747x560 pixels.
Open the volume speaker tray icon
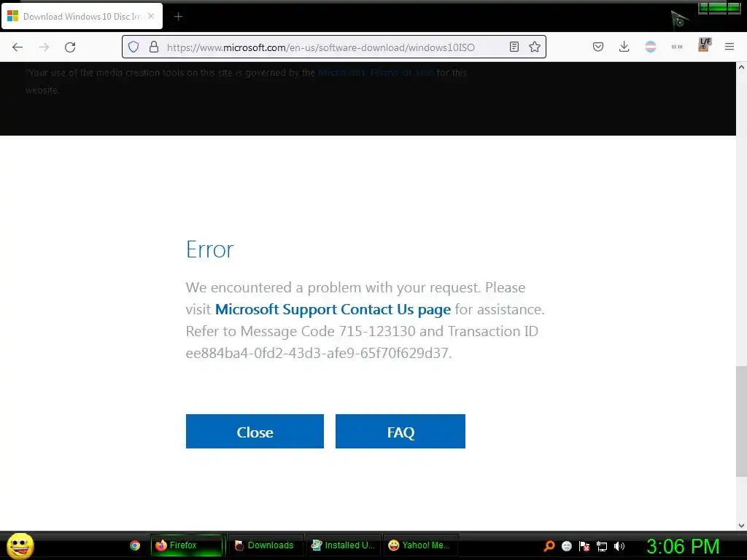coord(619,546)
